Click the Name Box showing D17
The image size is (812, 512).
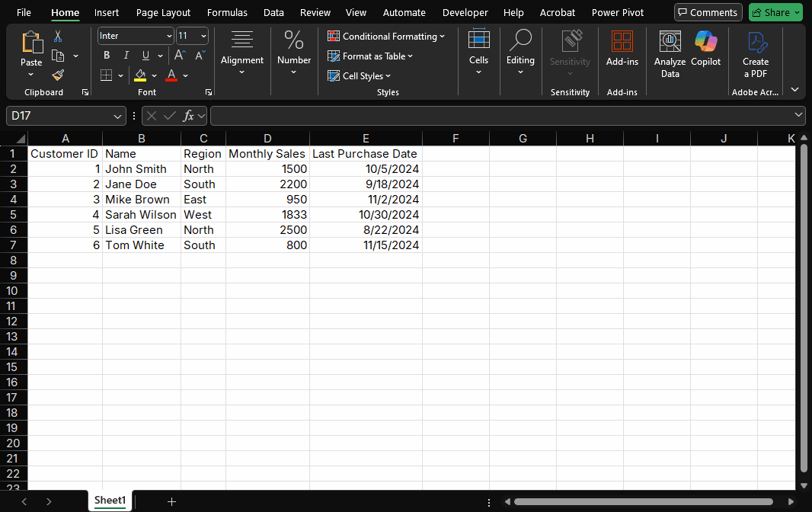[59, 116]
